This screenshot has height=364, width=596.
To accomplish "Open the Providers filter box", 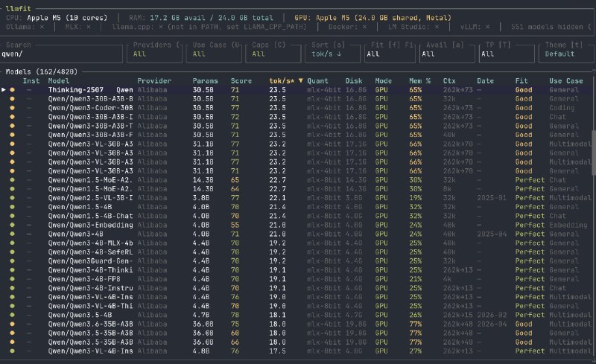I will pyautogui.click(x=156, y=54).
